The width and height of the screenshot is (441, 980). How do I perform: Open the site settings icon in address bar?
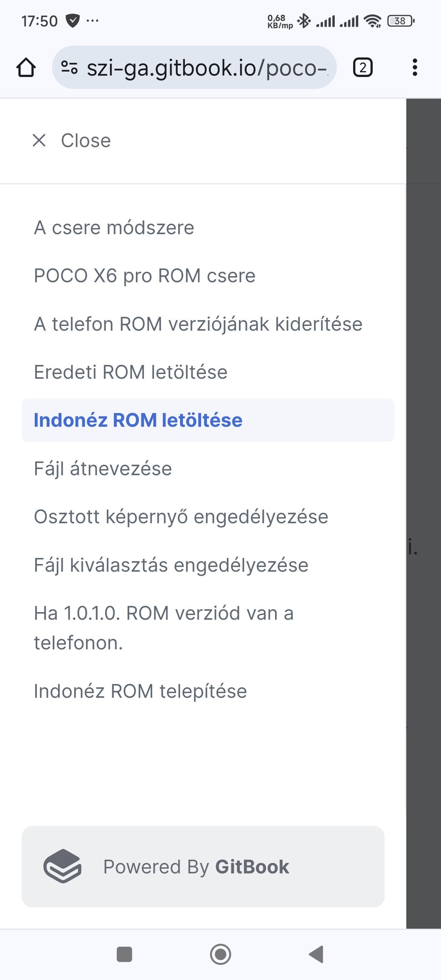(69, 67)
